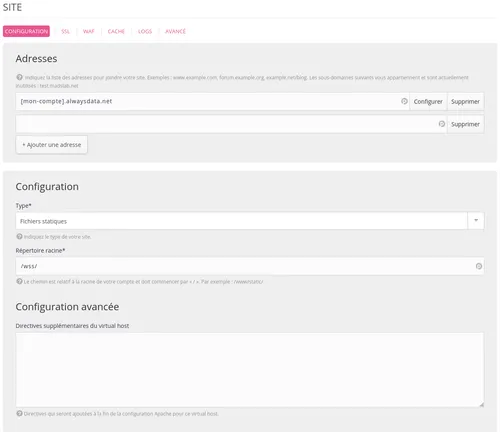Click the Répertoire racine field
This screenshot has width=500, height=432.
(250, 266)
